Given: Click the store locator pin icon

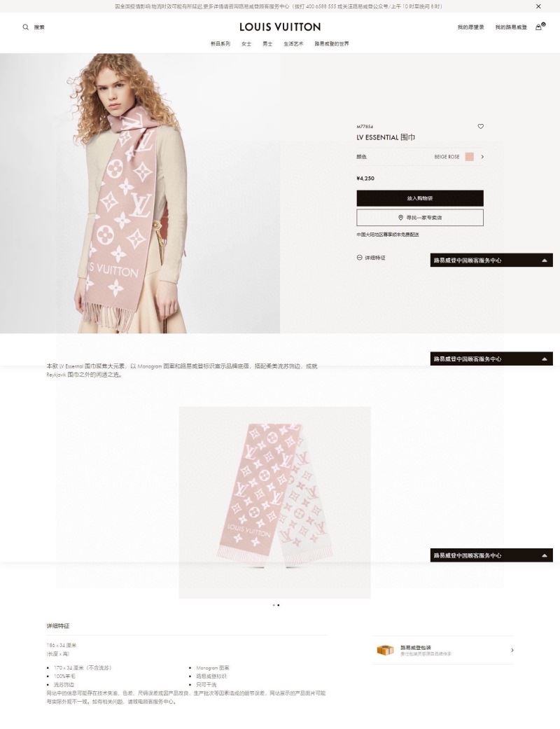Looking at the screenshot, I should coord(400,218).
